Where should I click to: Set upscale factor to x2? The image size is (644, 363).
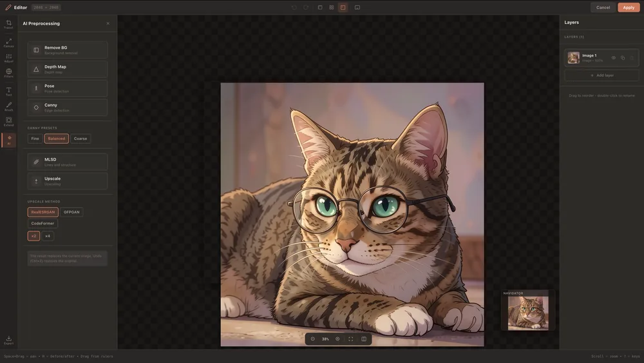coord(33,236)
